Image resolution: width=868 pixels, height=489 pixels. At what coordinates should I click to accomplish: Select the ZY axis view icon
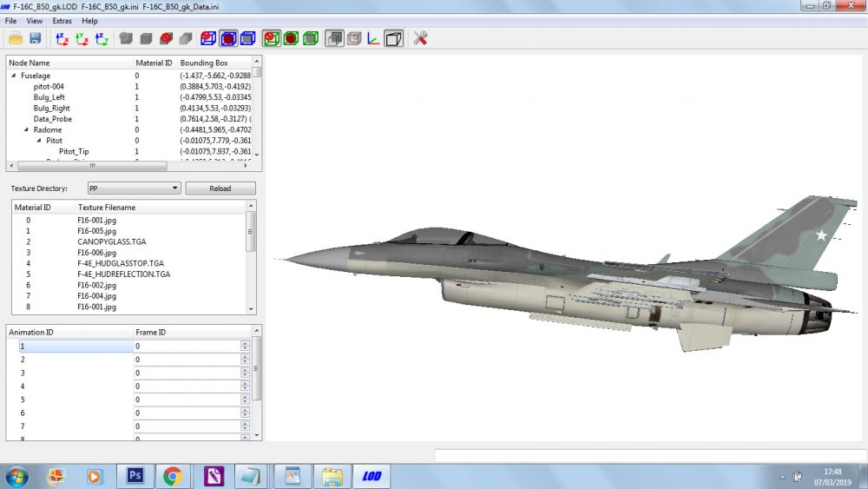pyautogui.click(x=102, y=38)
